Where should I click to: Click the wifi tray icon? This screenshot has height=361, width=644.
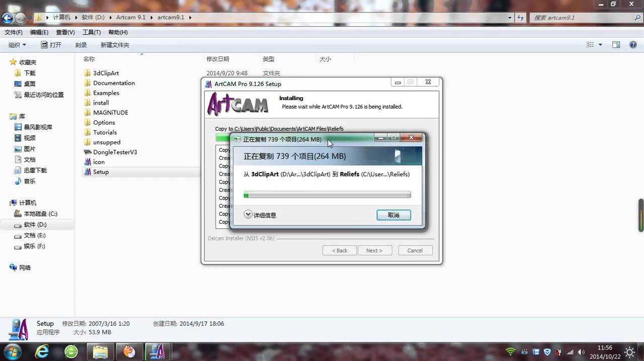(x=511, y=351)
